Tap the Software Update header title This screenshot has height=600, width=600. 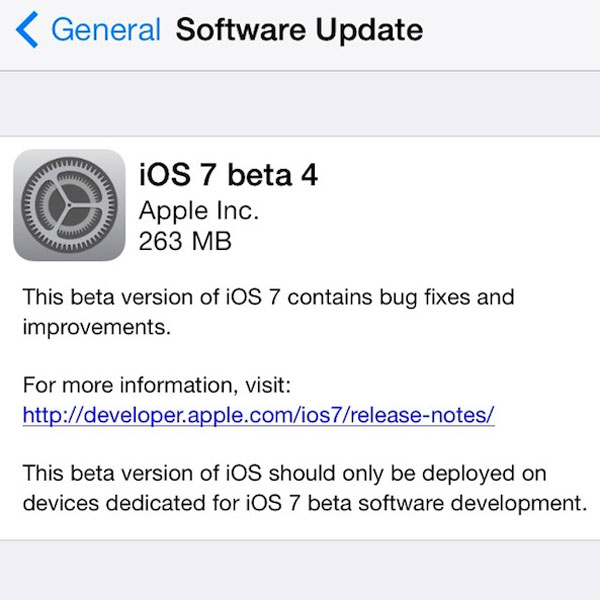point(299,30)
